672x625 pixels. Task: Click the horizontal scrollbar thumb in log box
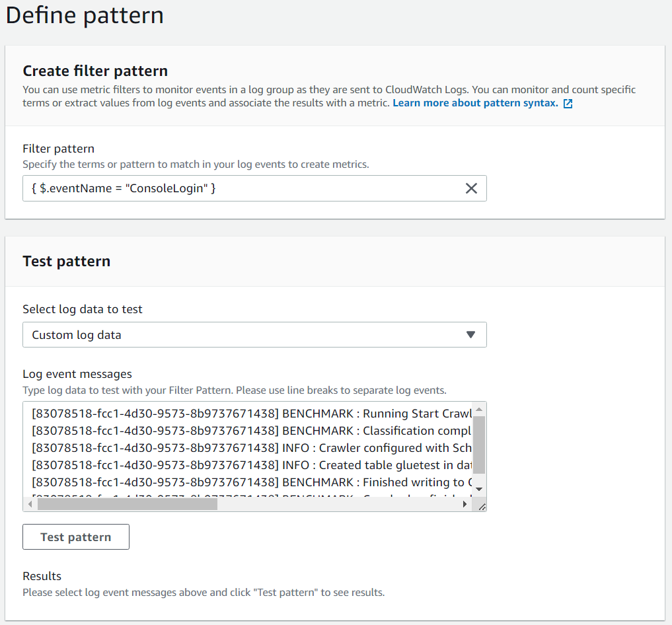click(127, 504)
